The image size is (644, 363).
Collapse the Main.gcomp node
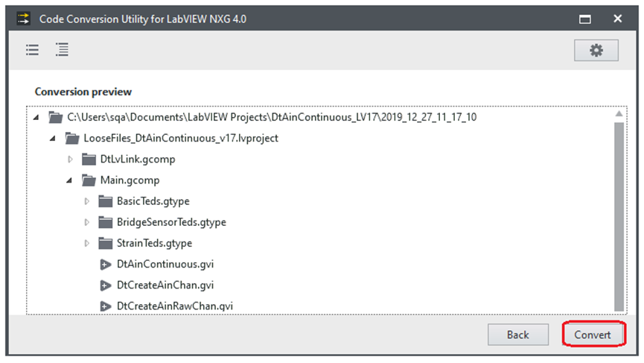70,180
